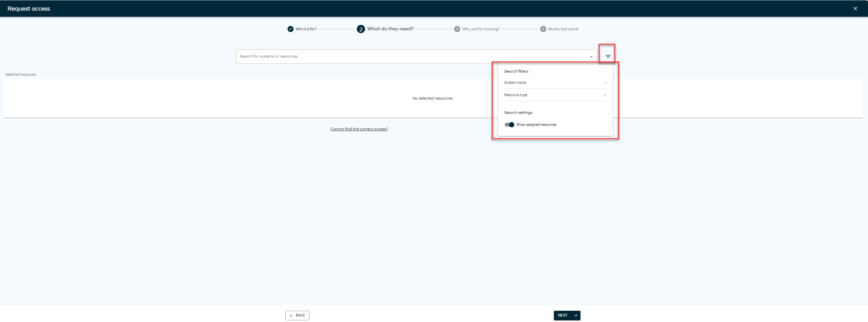The width and height of the screenshot is (868, 322).
Task: Expand the System name filter
Action: tap(555, 83)
